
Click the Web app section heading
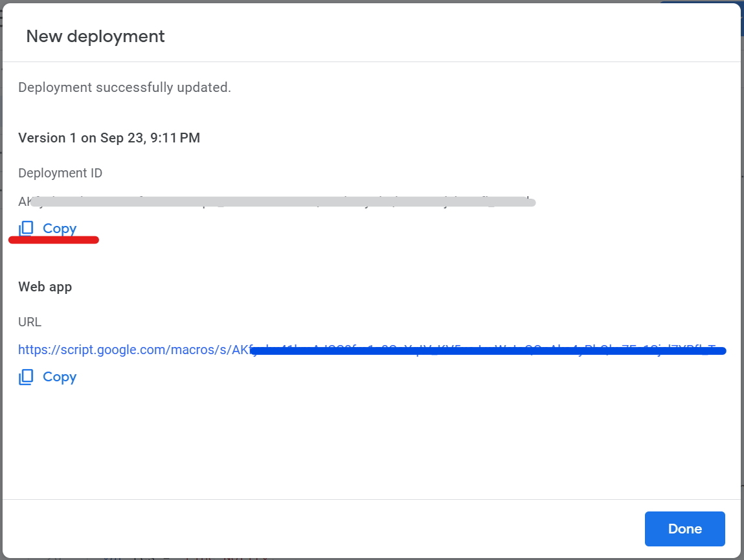coord(45,287)
